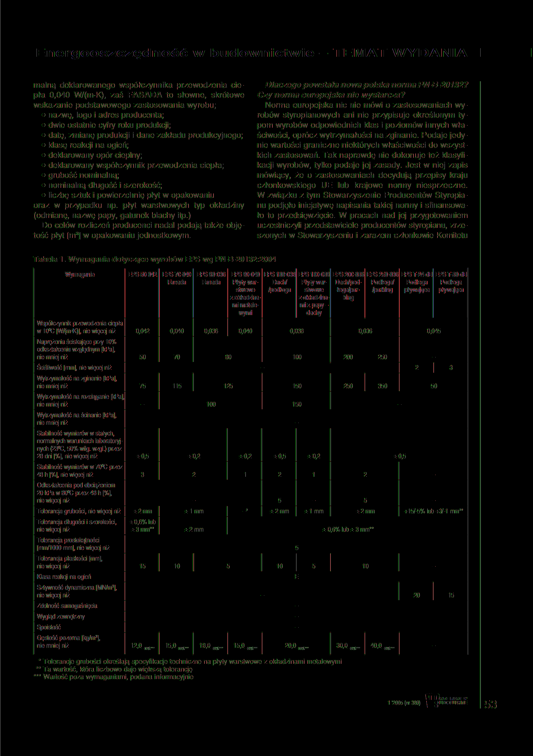
Task: Click row label 'Tolerancja długości i szerokości'
Action: (x=77, y=522)
